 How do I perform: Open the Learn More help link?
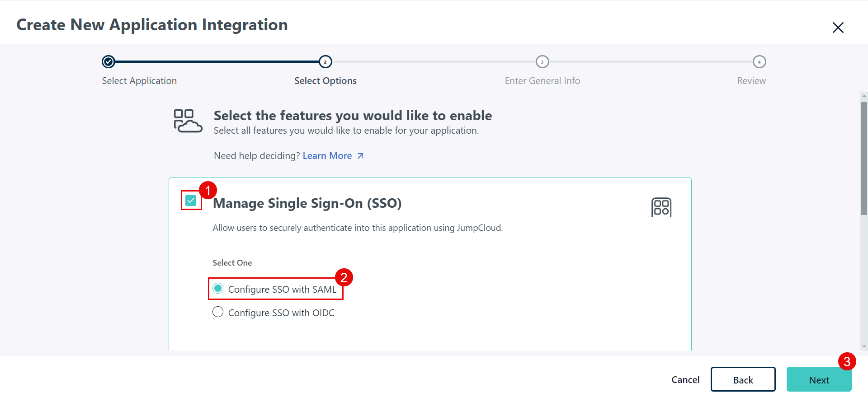(327, 156)
